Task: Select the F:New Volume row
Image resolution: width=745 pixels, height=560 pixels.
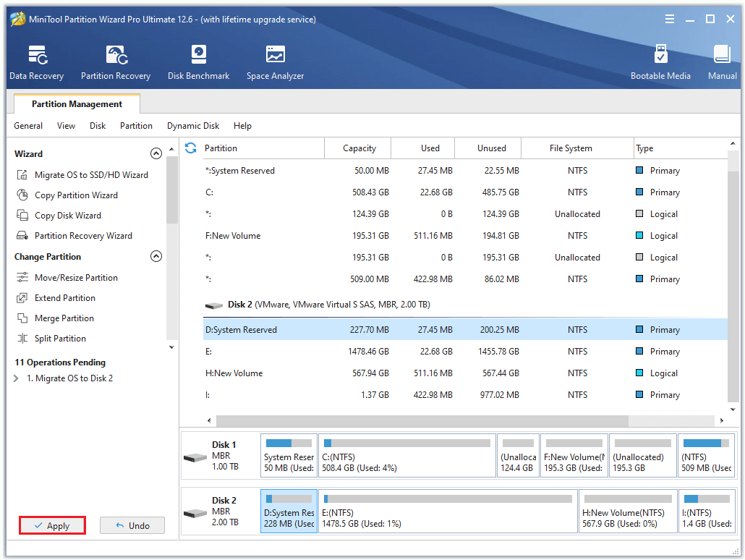Action: (x=465, y=235)
